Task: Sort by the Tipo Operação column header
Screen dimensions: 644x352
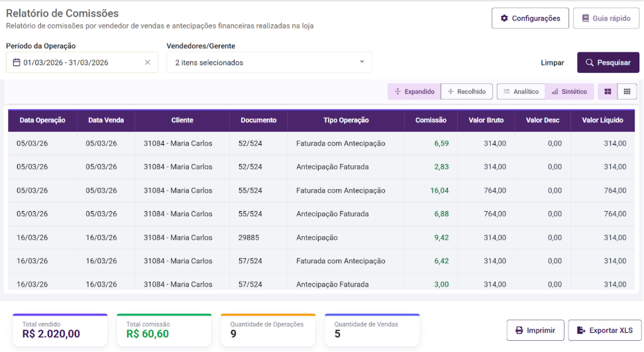Action: (346, 120)
